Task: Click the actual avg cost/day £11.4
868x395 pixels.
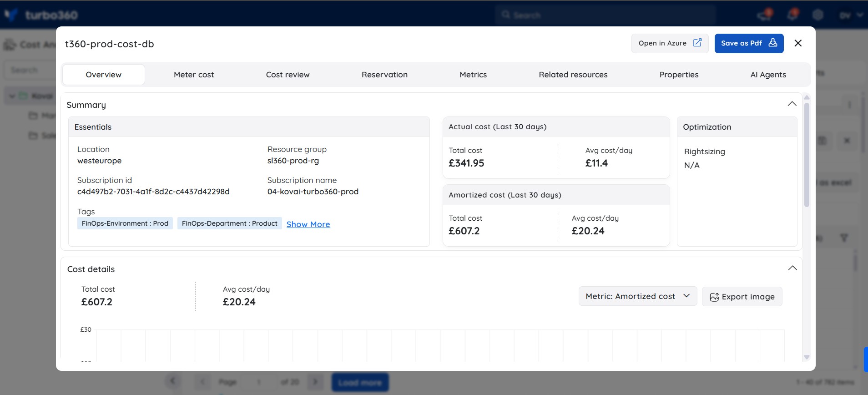Action: click(596, 163)
